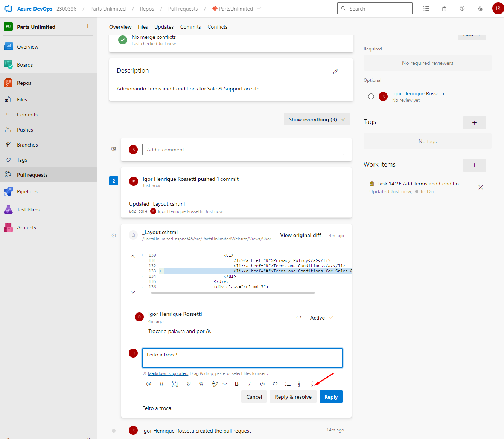Insert a numbered list

301,384
